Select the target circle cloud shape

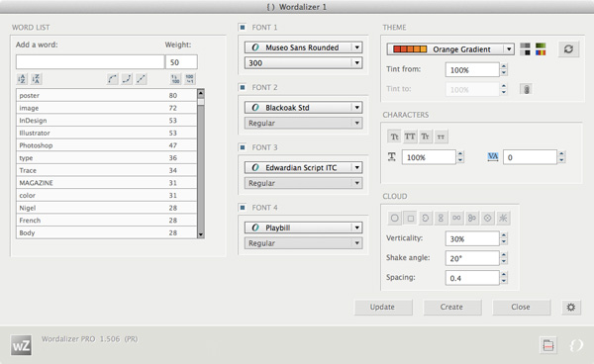[x=487, y=218]
